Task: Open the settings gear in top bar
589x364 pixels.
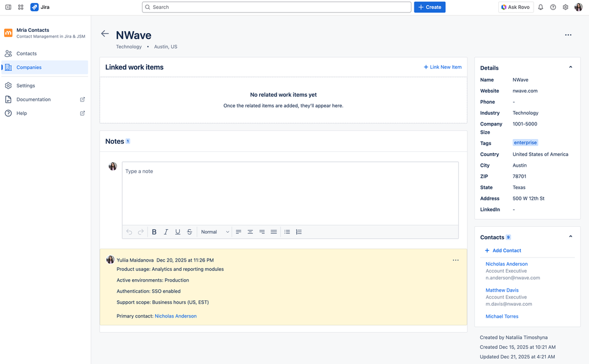Action: [565, 7]
